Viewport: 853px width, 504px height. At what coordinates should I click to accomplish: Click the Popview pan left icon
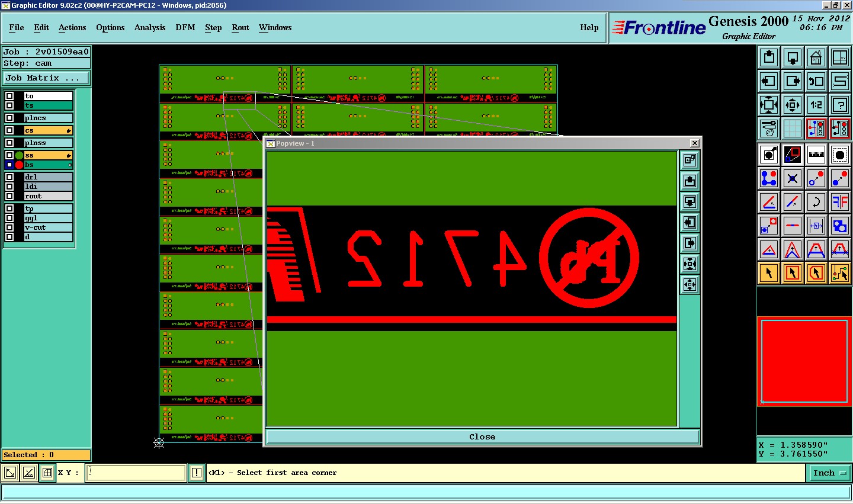point(690,222)
